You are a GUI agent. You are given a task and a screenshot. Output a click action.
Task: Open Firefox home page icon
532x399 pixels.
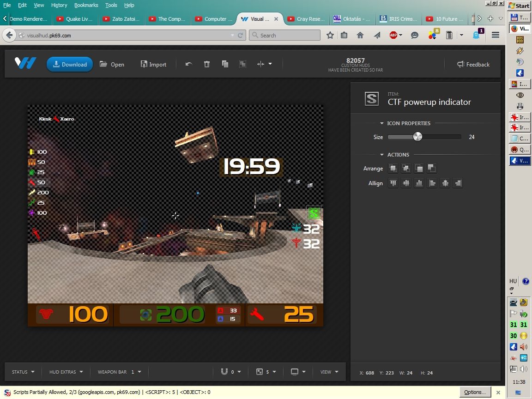tap(360, 35)
